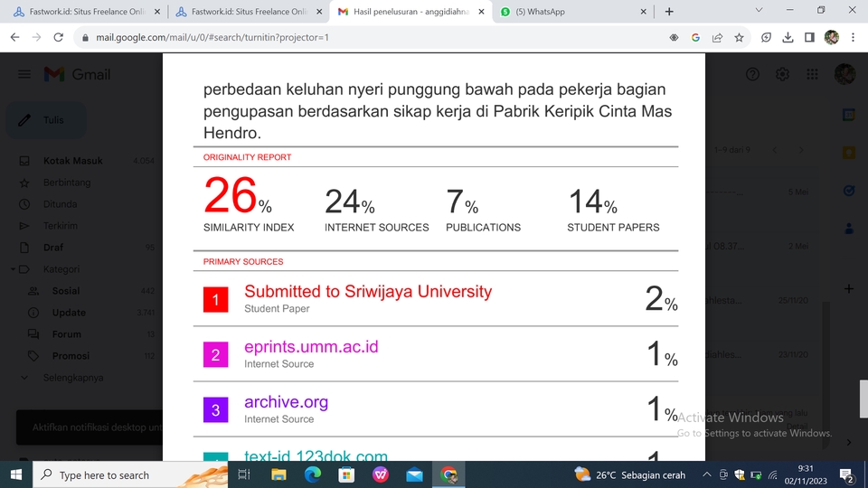Click the archive.org source
Image resolution: width=868 pixels, height=488 pixels.
coord(287,402)
